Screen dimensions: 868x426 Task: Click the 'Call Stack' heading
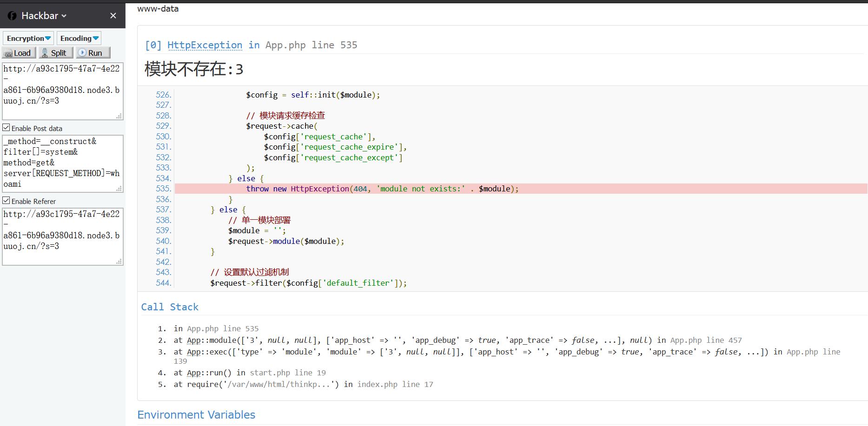click(x=170, y=307)
